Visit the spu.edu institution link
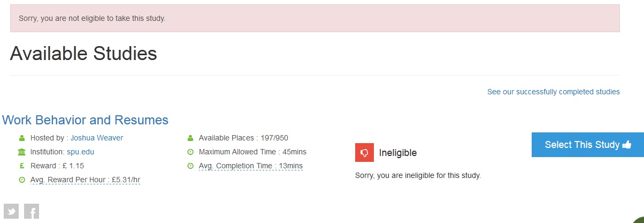This screenshot has width=644, height=223. coord(80,152)
